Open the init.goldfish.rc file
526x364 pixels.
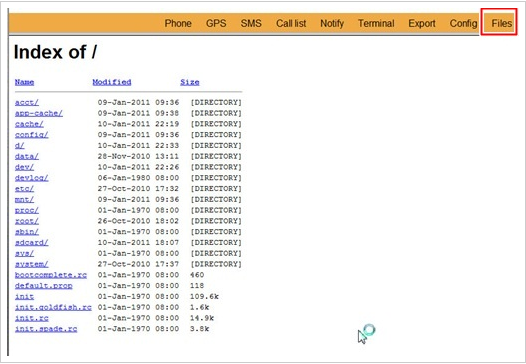click(x=53, y=307)
